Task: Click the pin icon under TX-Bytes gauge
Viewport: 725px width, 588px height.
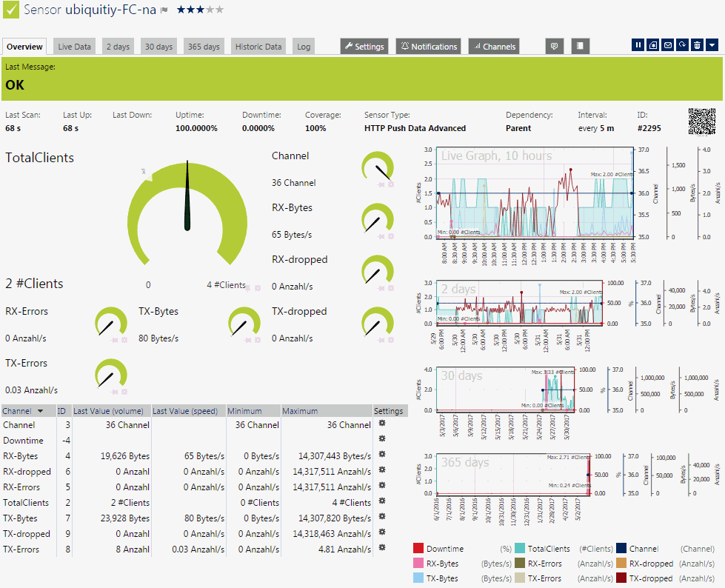Action: pyautogui.click(x=248, y=340)
